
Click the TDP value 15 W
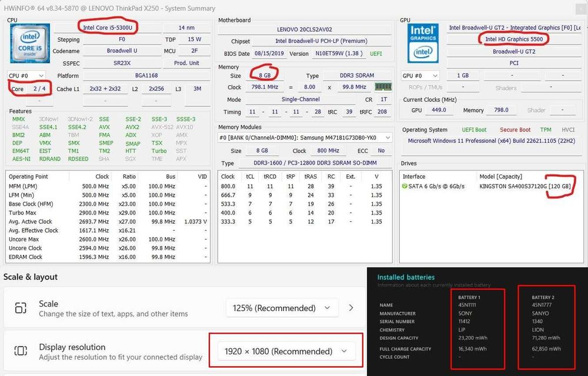tap(194, 39)
